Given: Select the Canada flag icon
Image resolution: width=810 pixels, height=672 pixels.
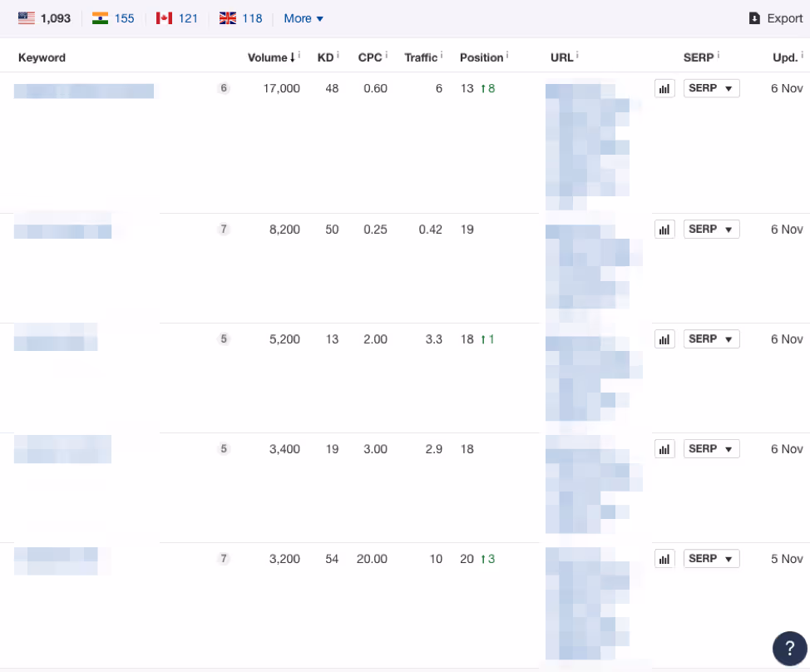Looking at the screenshot, I should 165,18.
